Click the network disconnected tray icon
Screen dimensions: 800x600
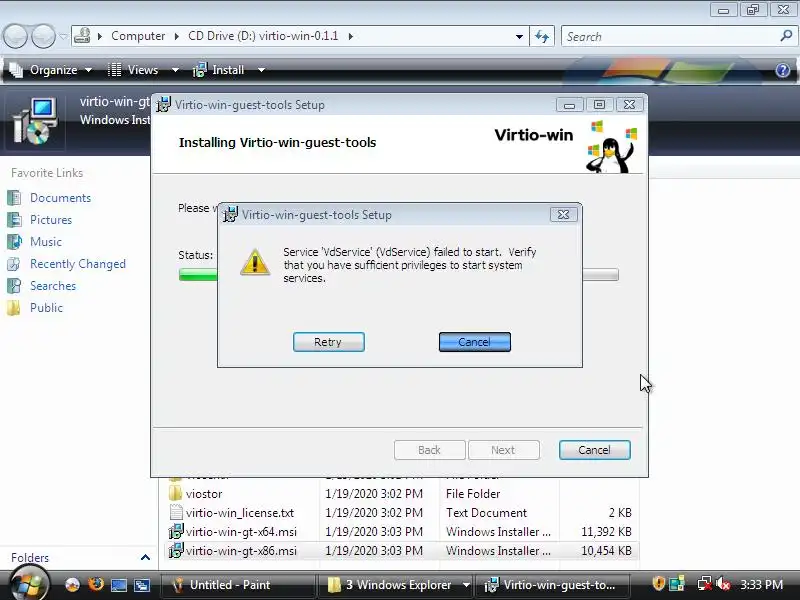pyautogui.click(x=705, y=584)
